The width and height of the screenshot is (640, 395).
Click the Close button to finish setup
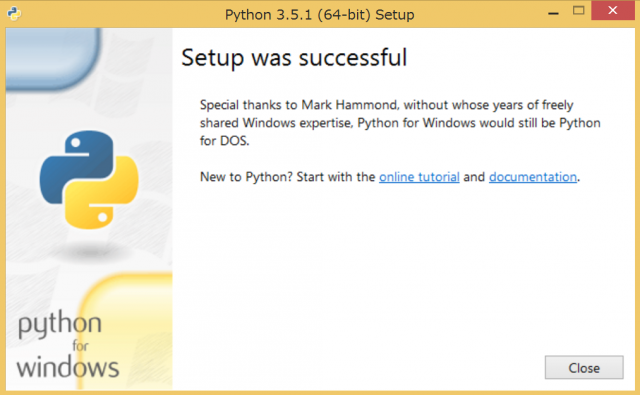pos(584,368)
